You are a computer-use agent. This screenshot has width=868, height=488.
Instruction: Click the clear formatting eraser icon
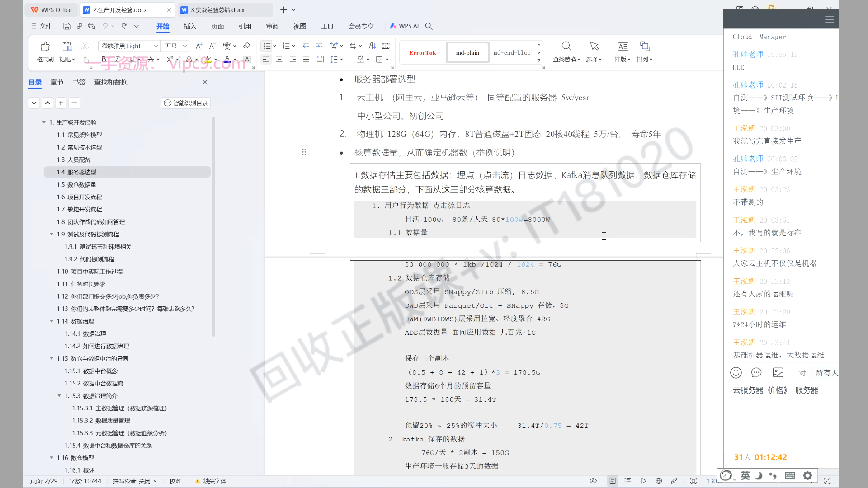click(246, 46)
